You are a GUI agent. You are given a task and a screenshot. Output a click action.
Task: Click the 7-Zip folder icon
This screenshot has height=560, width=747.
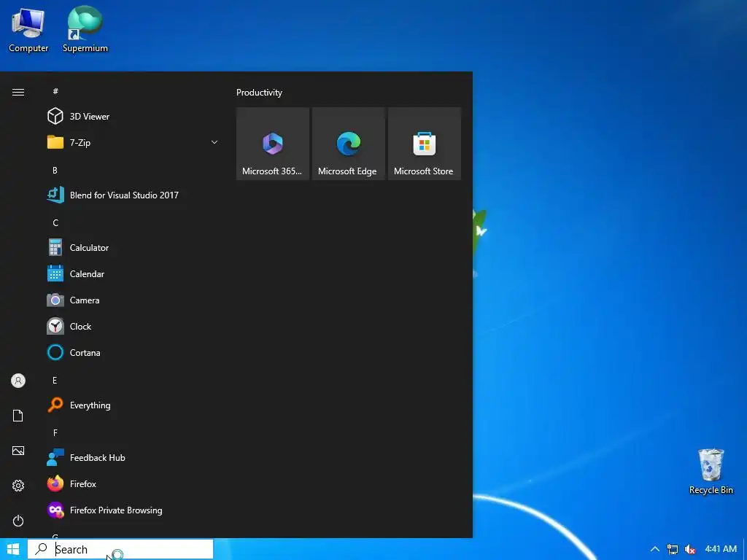coord(55,142)
